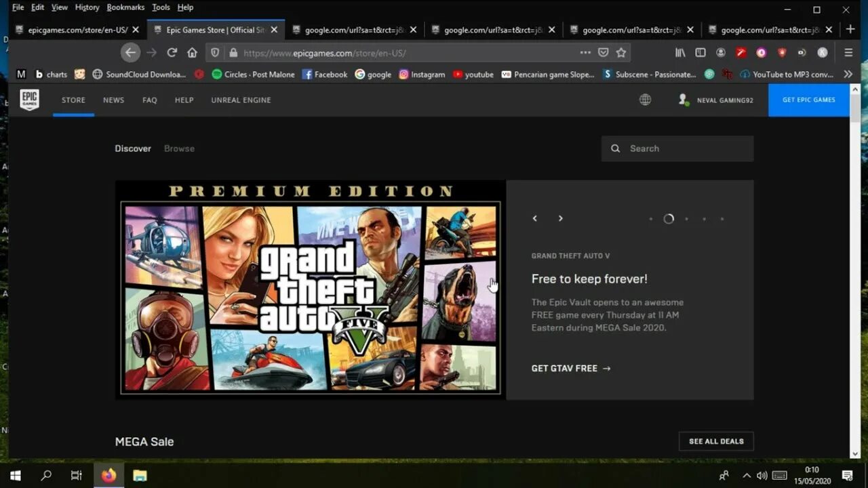Open Task View on taskbar
This screenshot has height=488, width=868.
pyautogui.click(x=77, y=475)
